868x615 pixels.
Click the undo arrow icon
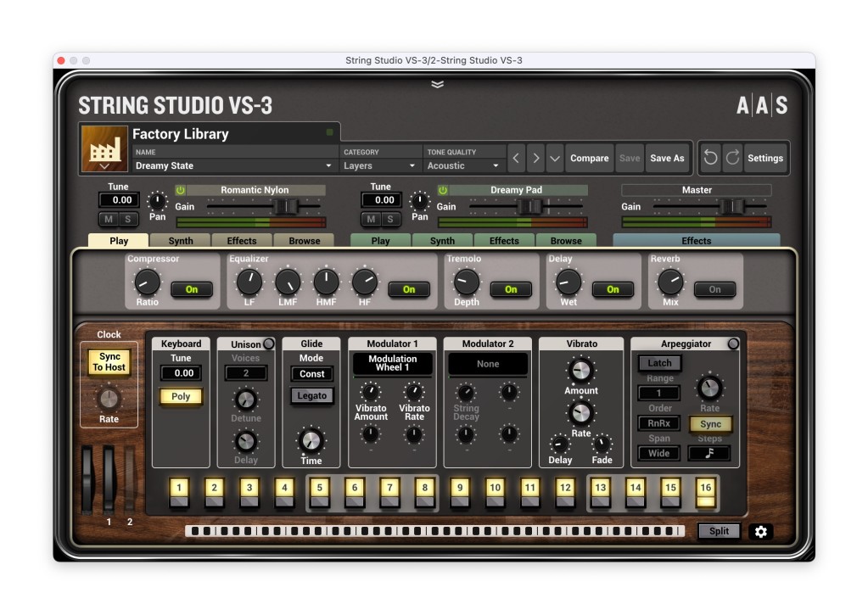coord(710,159)
